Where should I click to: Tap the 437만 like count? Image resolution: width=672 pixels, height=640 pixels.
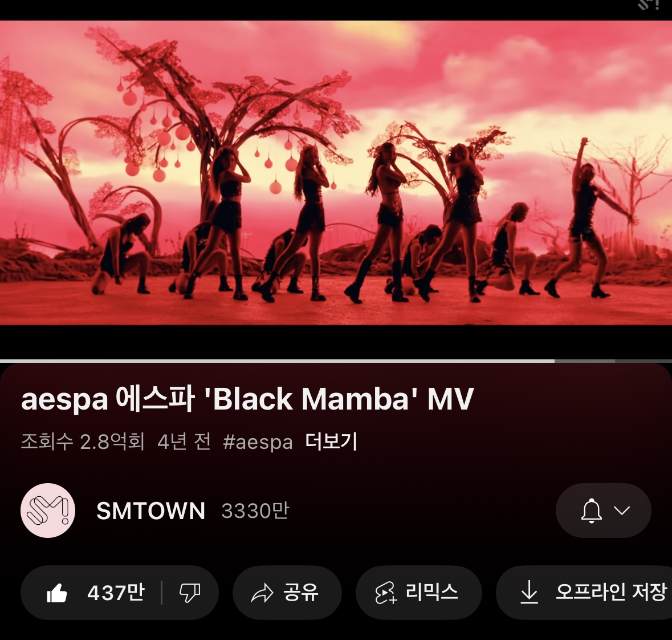[116, 593]
